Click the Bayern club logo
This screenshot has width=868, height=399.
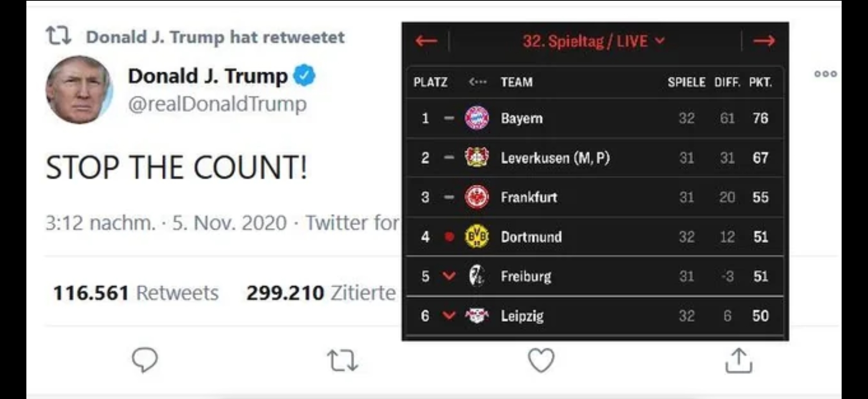coord(476,118)
